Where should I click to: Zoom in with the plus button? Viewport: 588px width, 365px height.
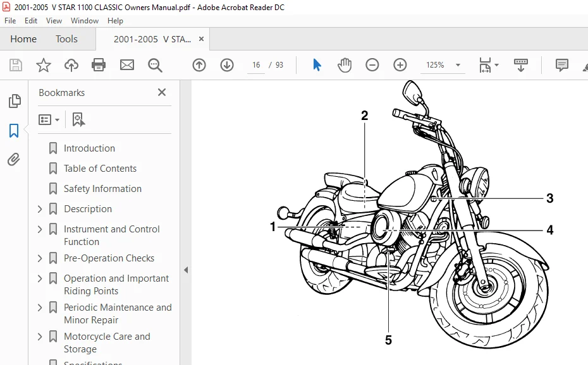point(400,65)
